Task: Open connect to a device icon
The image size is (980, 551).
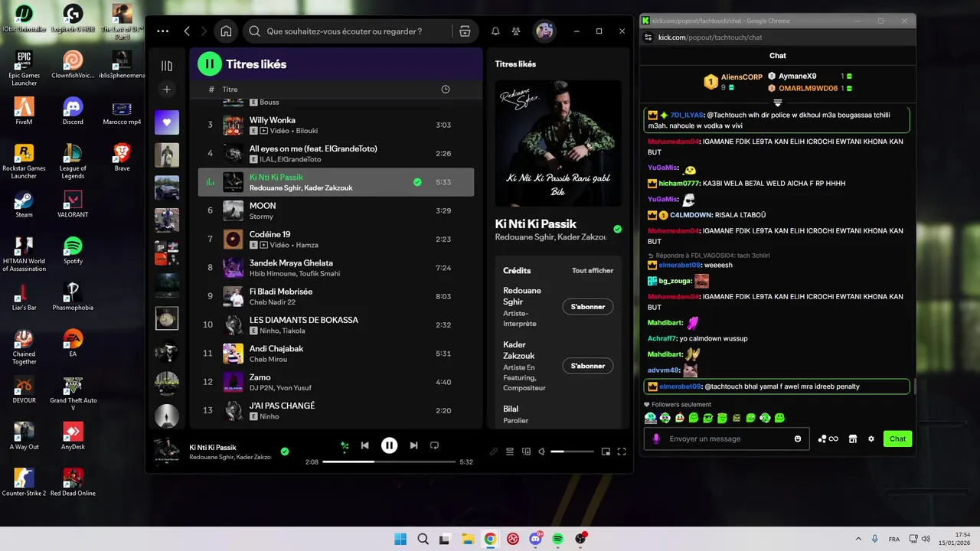Action: (526, 452)
